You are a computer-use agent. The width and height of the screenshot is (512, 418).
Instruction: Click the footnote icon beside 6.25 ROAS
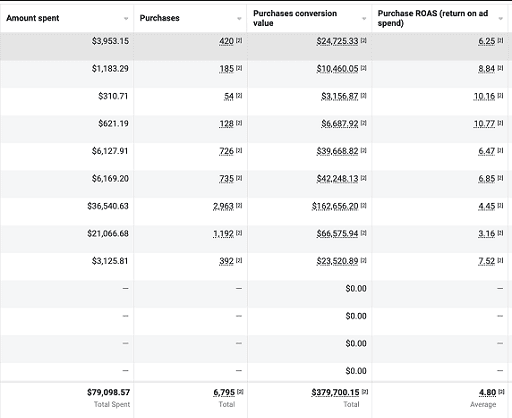pos(500,40)
